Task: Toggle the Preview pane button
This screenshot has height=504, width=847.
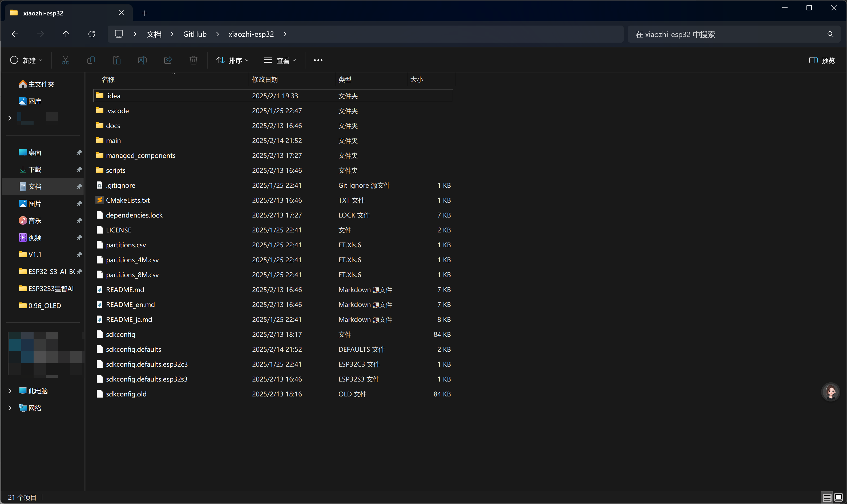Action: 821,60
